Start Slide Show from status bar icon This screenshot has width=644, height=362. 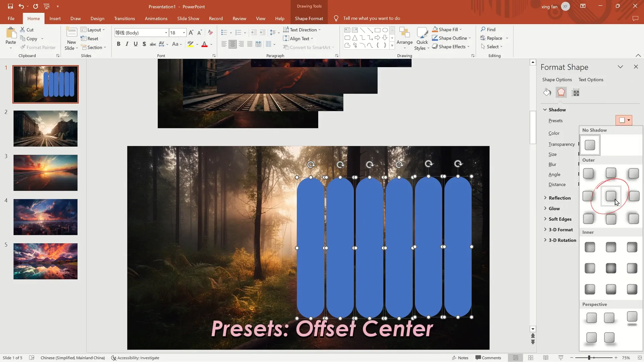561,358
